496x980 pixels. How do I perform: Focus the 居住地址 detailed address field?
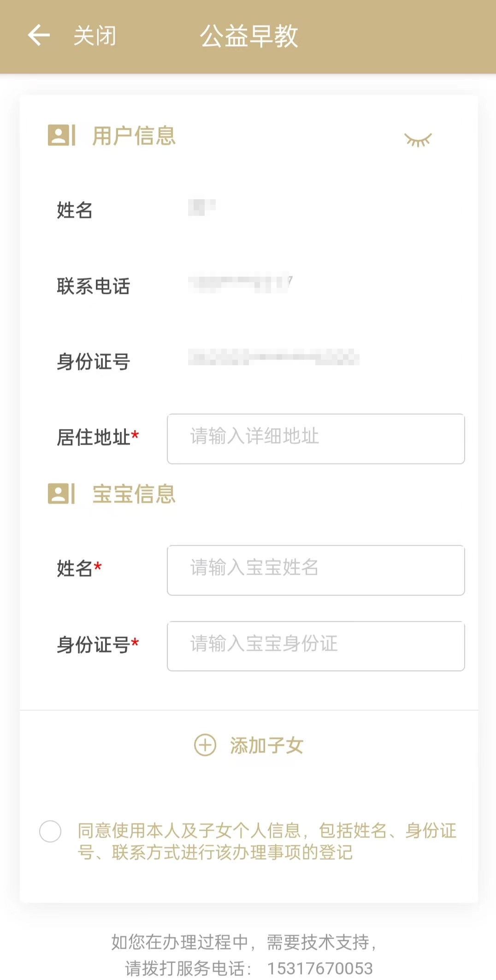[316, 439]
